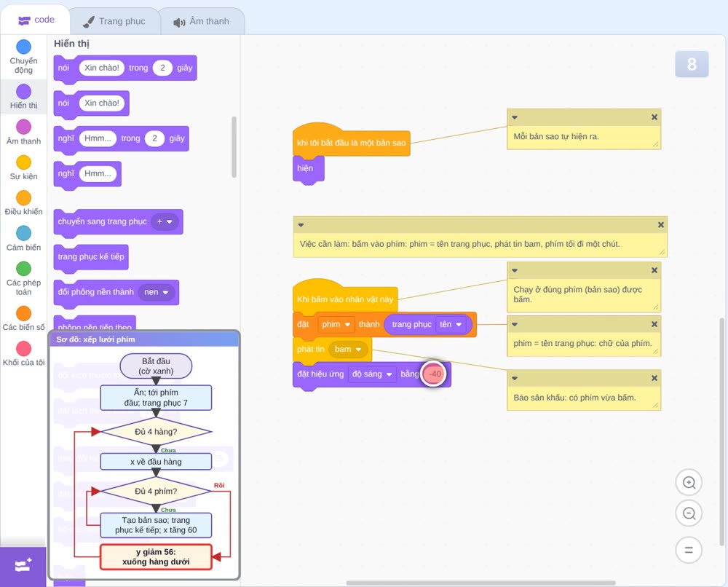Open costume dropdown in 'chuyển sang trang phục' block
The width and height of the screenshot is (728, 587).
click(165, 221)
